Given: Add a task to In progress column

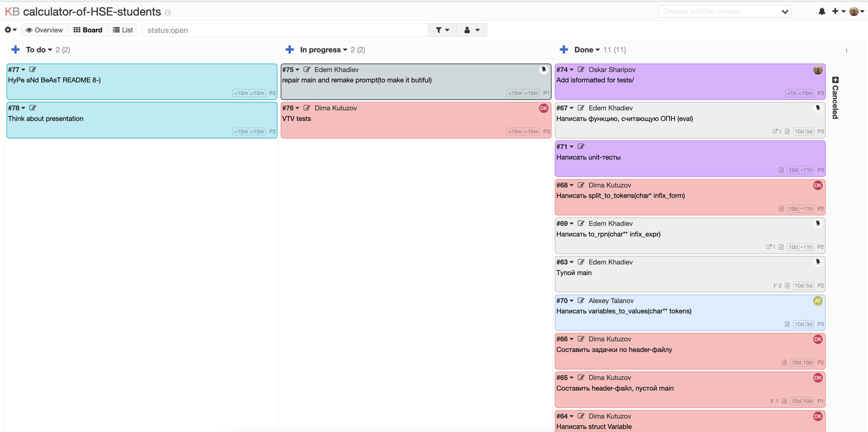Looking at the screenshot, I should 289,50.
